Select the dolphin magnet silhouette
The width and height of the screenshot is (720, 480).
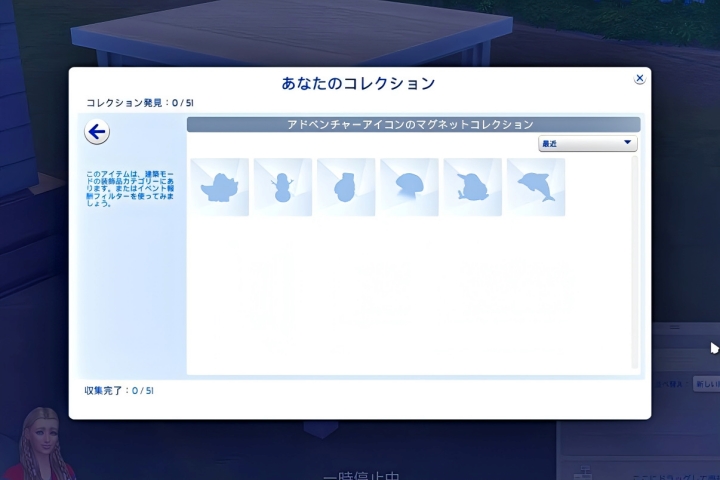pyautogui.click(x=536, y=187)
